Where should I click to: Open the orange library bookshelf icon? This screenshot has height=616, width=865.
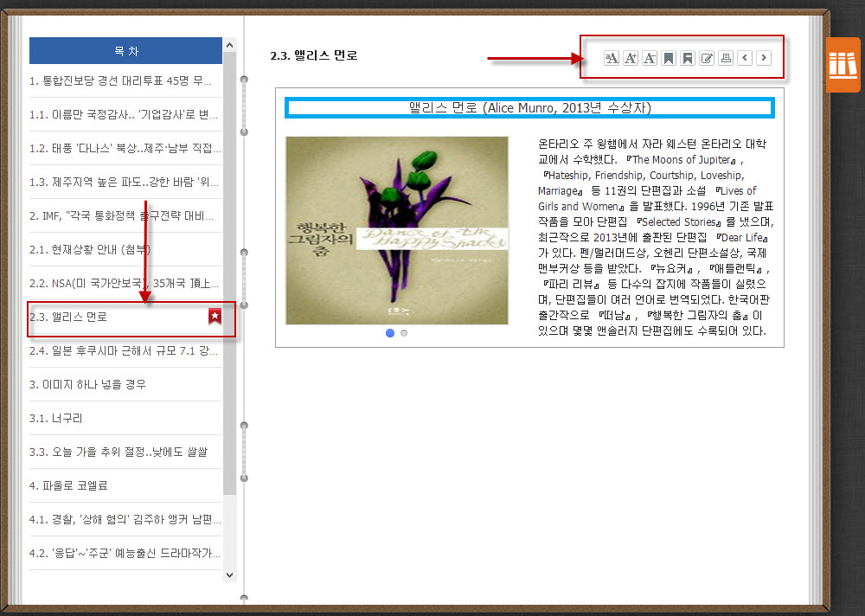pyautogui.click(x=843, y=65)
